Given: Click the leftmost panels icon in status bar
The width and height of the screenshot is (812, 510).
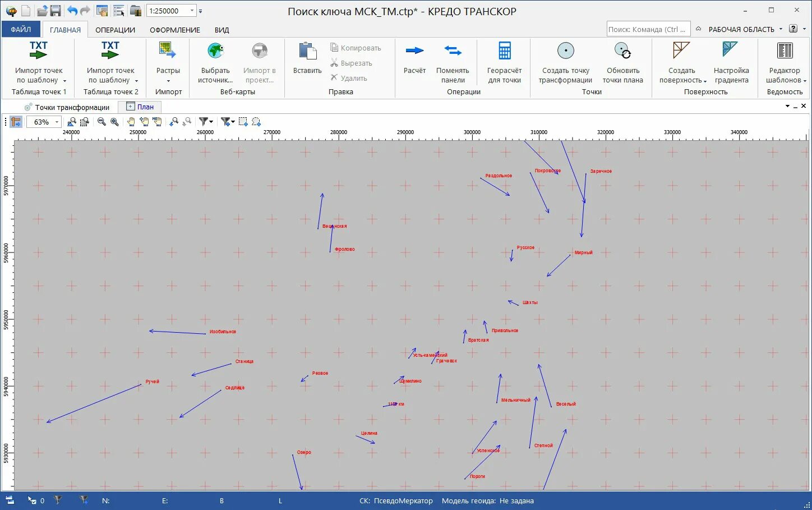Looking at the screenshot, I should (10, 500).
